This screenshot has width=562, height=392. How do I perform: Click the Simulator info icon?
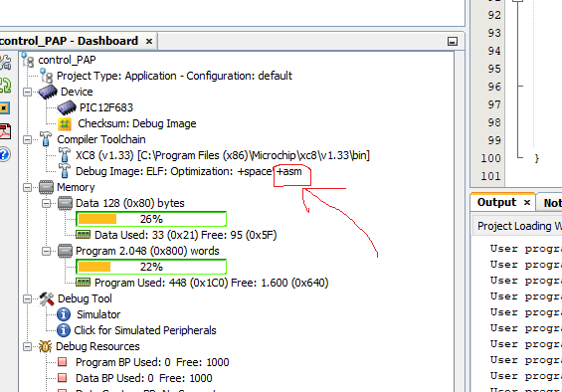pyautogui.click(x=64, y=314)
